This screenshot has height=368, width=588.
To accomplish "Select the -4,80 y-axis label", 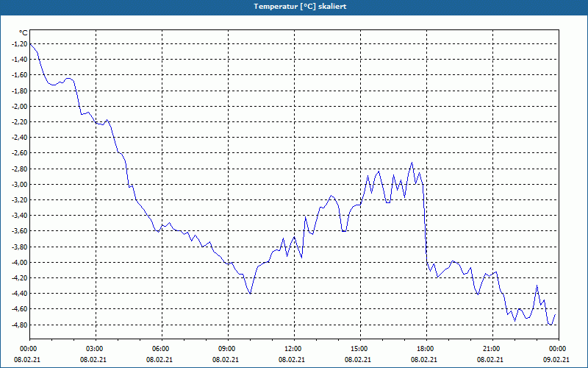I will 20,325.
